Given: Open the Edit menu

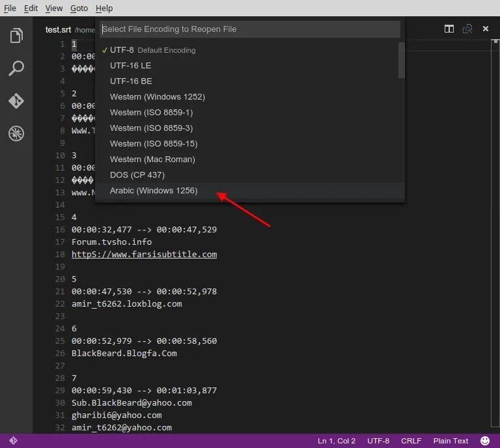Looking at the screenshot, I should coord(31,8).
